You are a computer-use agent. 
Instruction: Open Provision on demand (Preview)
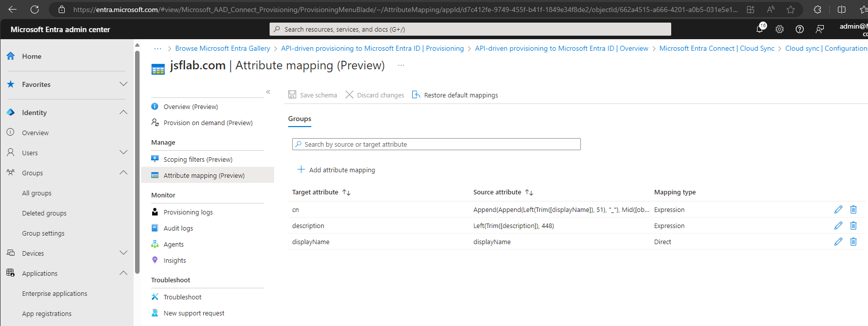(208, 123)
